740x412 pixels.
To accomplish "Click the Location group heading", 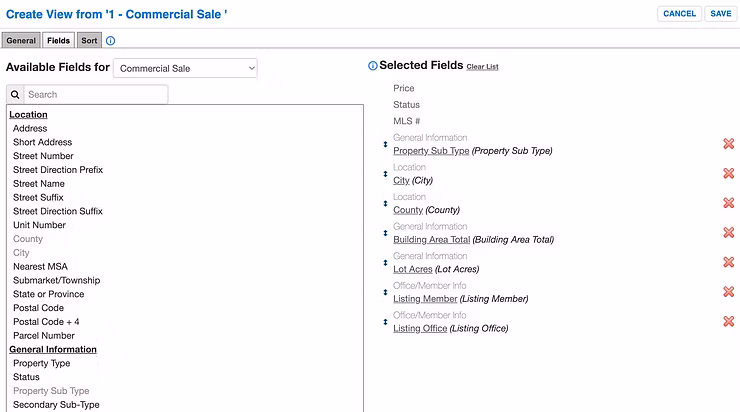I will coord(28,115).
